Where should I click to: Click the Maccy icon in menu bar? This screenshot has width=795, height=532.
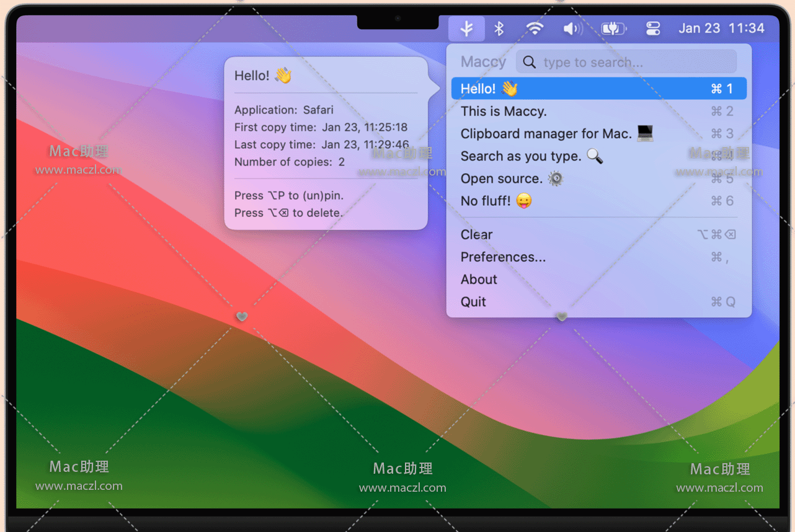coord(467,29)
